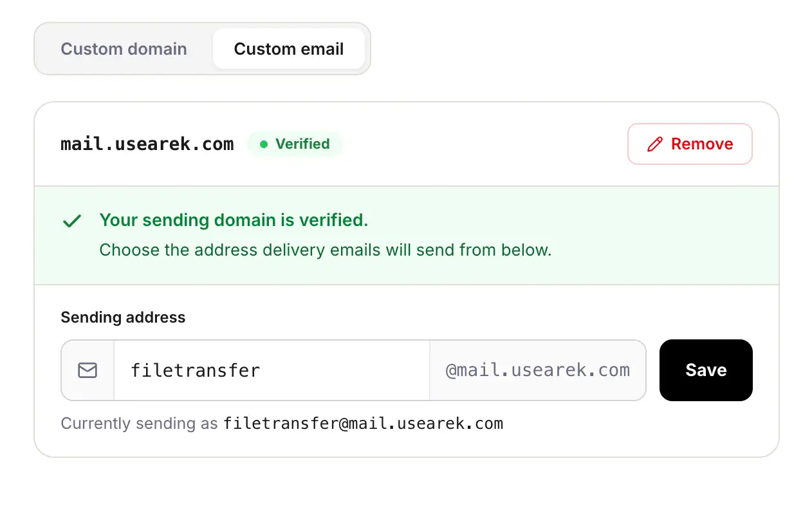Click the green Verified status badge
Screen dimensions: 812x510
point(295,144)
